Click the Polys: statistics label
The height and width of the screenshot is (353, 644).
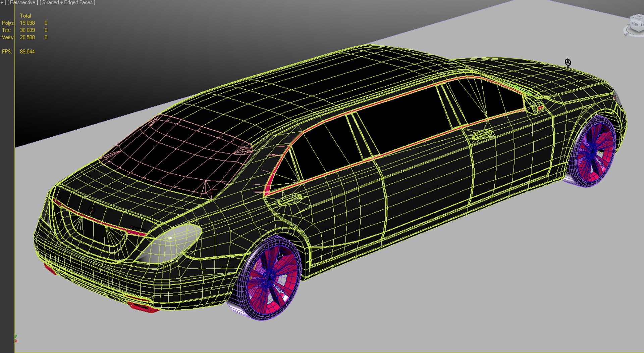pyautogui.click(x=8, y=23)
